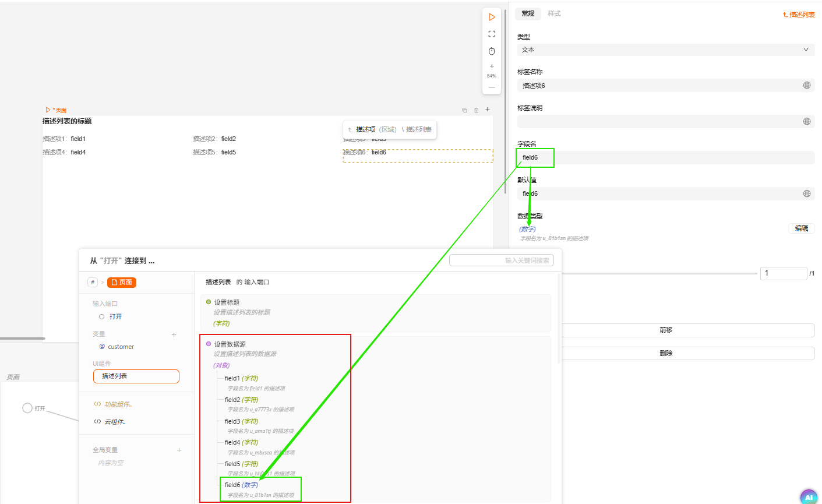Add a global variable with plus next to 全局变量
This screenshot has height=504, width=822.
179,450
